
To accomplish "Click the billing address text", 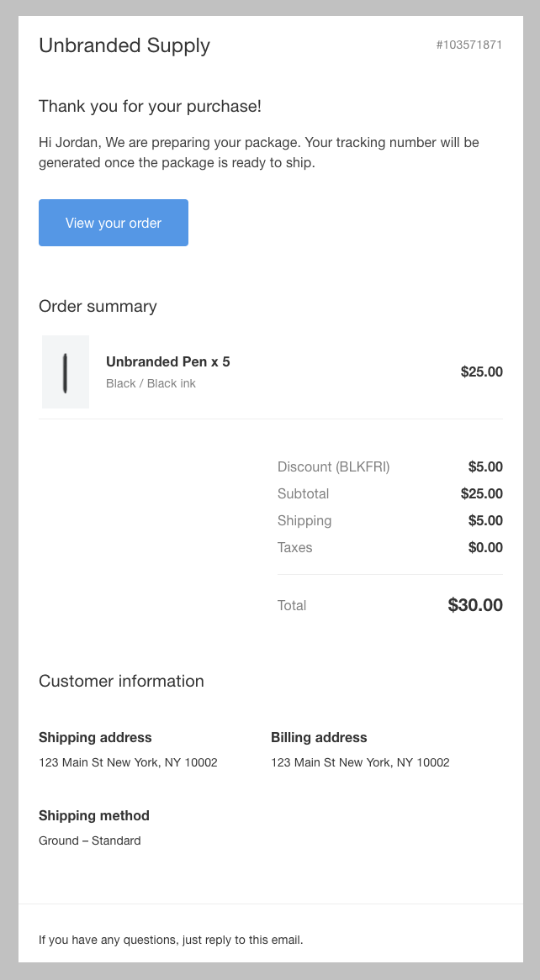I will point(360,762).
